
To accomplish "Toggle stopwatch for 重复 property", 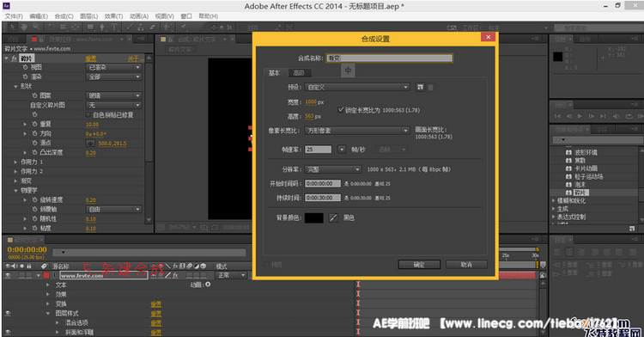I will pos(35,124).
